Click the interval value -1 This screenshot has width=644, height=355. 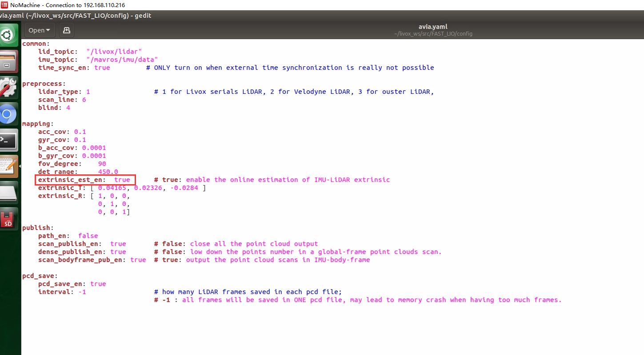click(x=82, y=292)
